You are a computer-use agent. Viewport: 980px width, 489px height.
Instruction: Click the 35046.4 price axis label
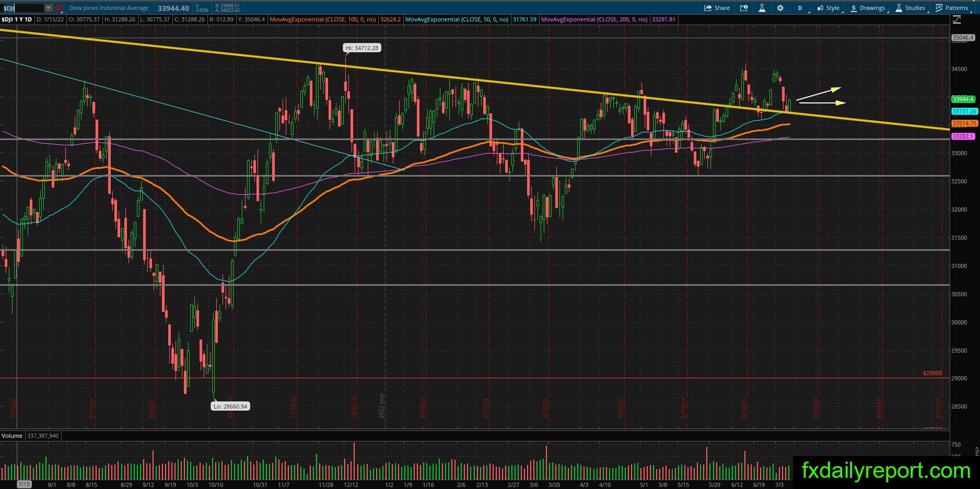[x=963, y=38]
